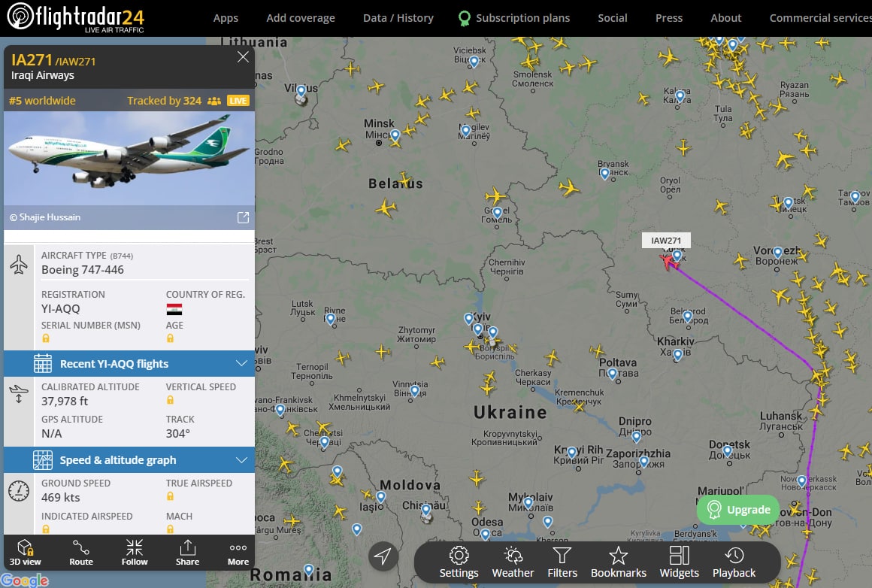Image resolution: width=872 pixels, height=588 pixels.
Task: Expand Recent YI-AQQ flights section
Action: coord(129,364)
